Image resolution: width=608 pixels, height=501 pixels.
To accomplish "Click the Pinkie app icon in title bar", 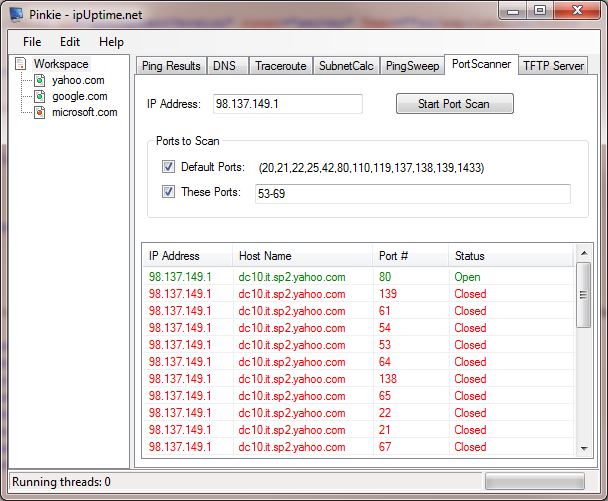I will tap(16, 14).
